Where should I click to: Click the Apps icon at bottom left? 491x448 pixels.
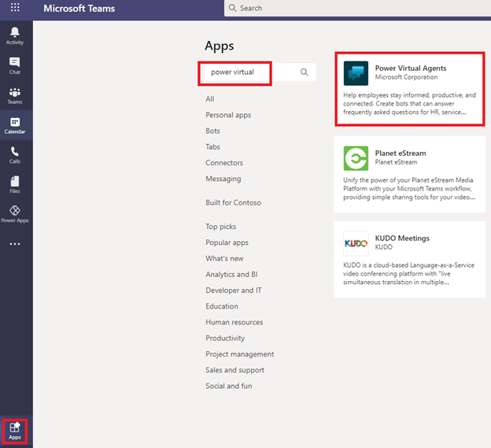tap(15, 431)
